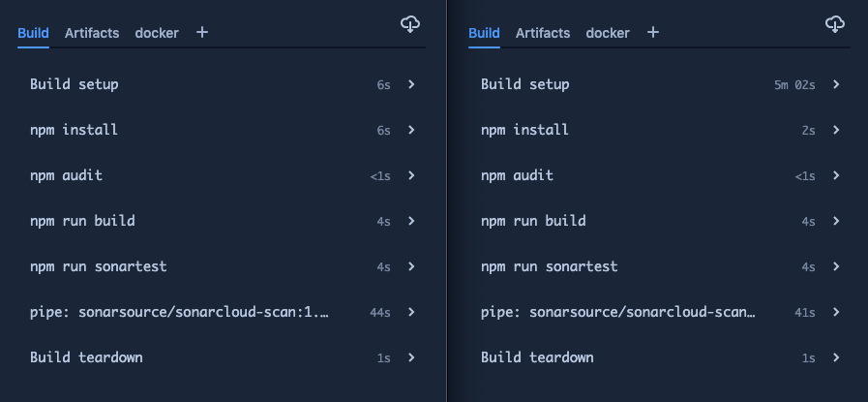The height and width of the screenshot is (402, 868).
Task: Download logs using right panel cloud icon
Action: (x=835, y=24)
